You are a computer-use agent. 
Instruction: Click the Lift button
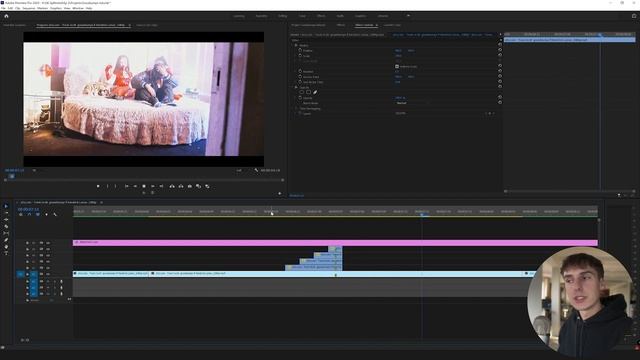click(x=172, y=186)
